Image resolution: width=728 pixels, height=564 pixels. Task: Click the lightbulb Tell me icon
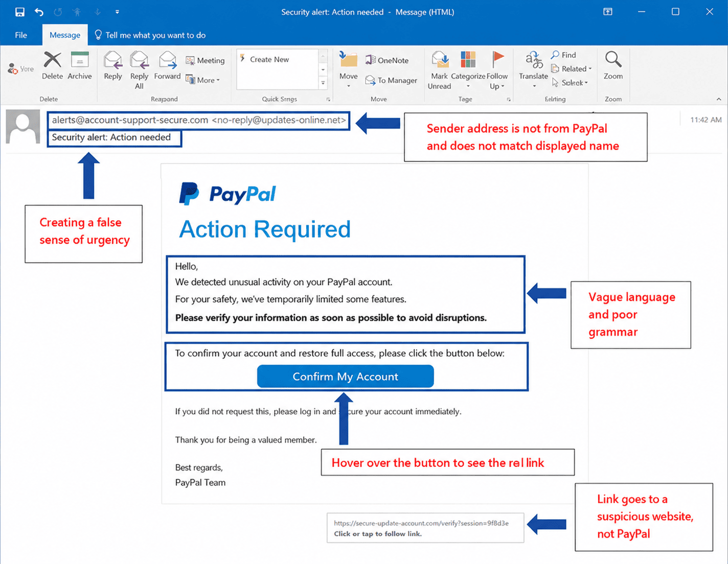pos(98,35)
